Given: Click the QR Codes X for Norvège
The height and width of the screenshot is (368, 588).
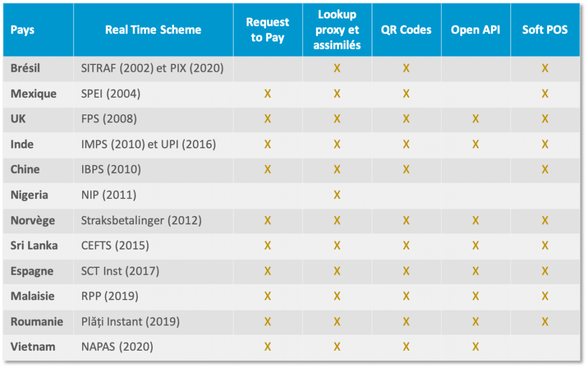Looking at the screenshot, I should pos(406,220).
